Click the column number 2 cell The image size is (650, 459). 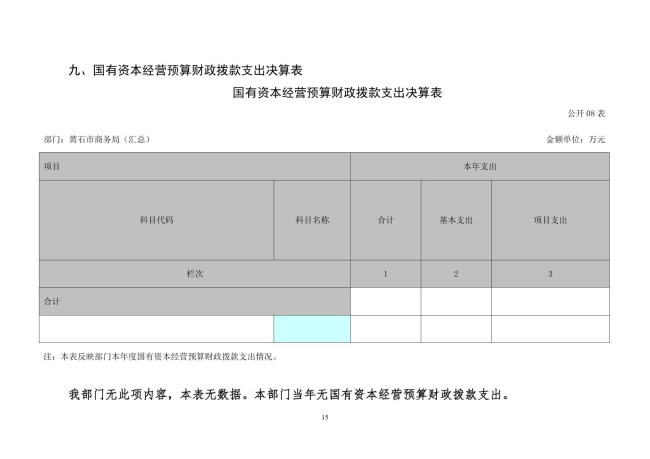tap(455, 274)
